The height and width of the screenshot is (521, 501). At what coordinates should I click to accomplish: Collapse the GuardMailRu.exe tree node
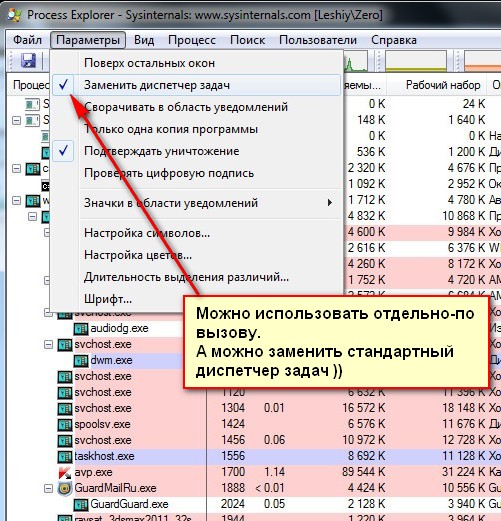49,489
